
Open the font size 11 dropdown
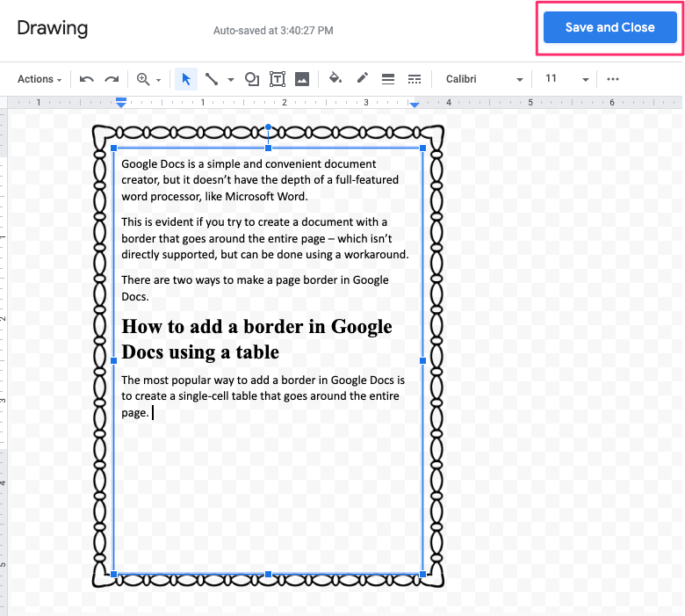[x=566, y=79]
